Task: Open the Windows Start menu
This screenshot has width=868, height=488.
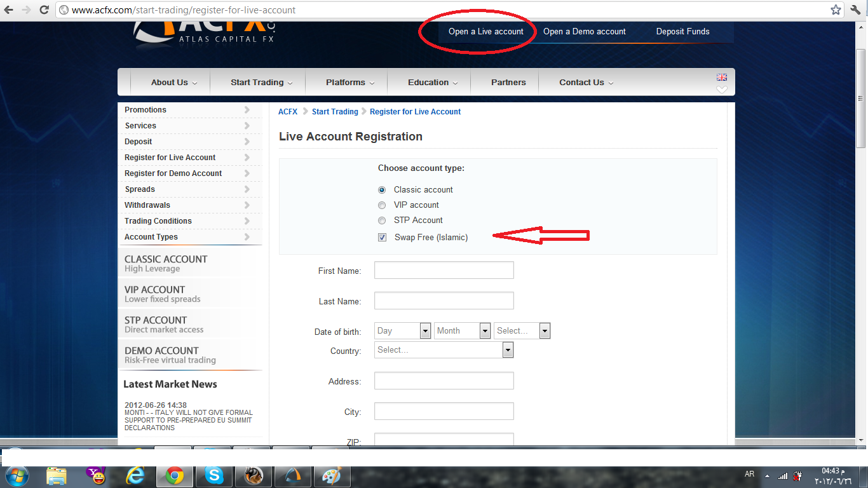Action: coord(17,475)
